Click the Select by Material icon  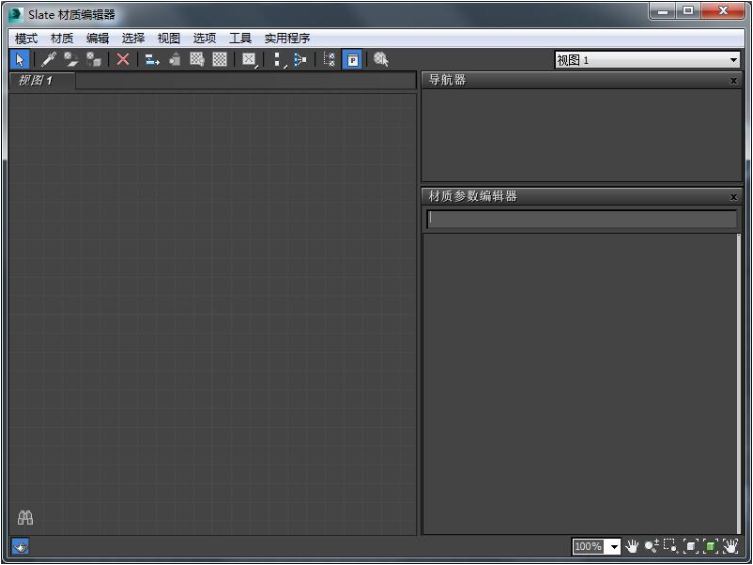(381, 60)
